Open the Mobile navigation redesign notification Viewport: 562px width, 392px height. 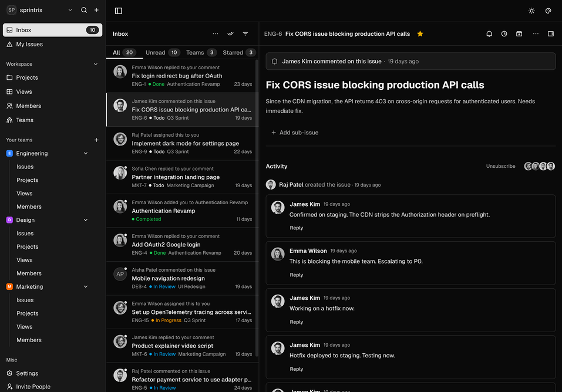(x=183, y=278)
